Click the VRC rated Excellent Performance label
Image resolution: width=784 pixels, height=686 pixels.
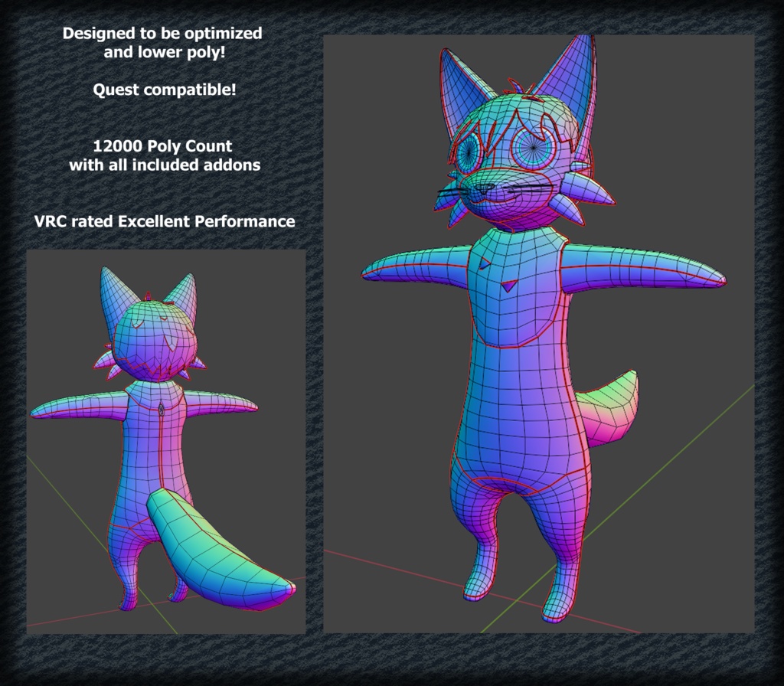tap(165, 221)
